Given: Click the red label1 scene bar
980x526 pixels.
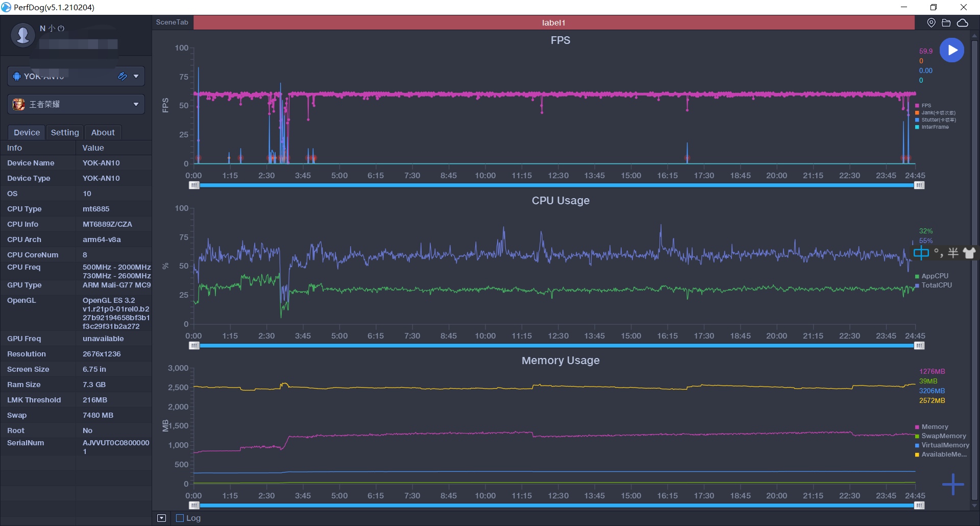Looking at the screenshot, I should [x=554, y=22].
